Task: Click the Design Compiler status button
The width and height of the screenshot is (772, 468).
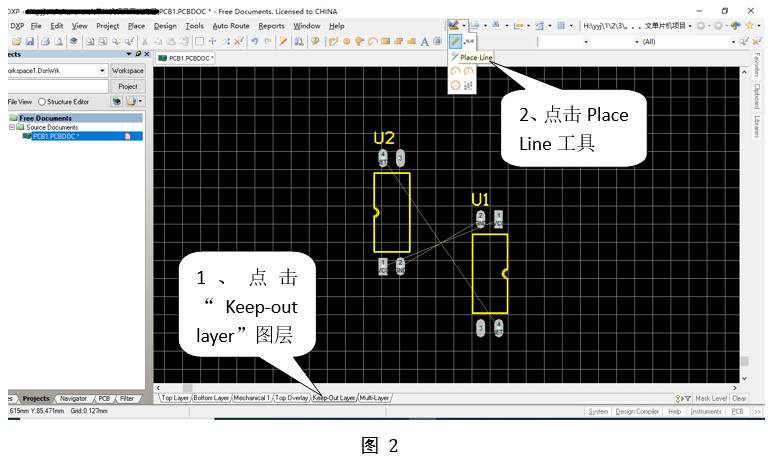Action: click(637, 411)
